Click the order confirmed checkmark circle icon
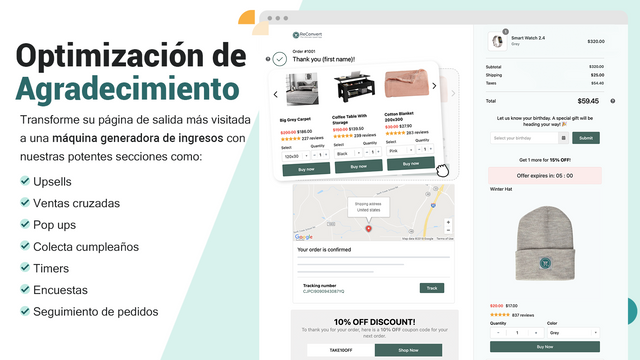The image size is (640, 360). click(x=280, y=59)
